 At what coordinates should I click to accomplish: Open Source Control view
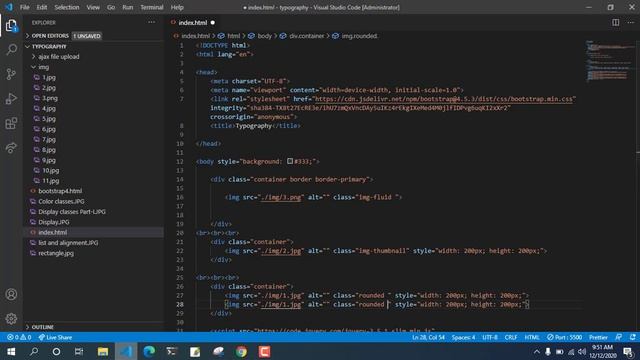tap(11, 74)
